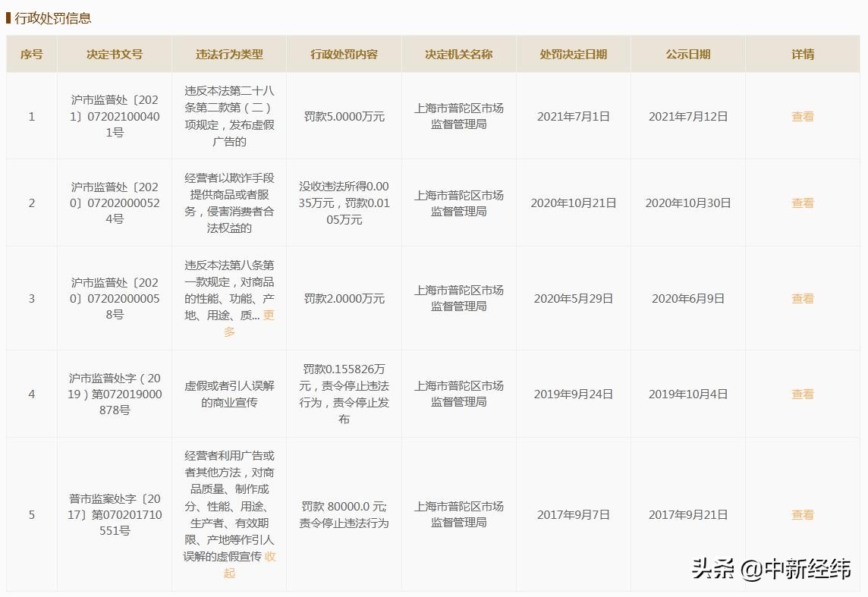Open 查看 link for row 1 penalty
The width and height of the screenshot is (868, 597).
(802, 116)
